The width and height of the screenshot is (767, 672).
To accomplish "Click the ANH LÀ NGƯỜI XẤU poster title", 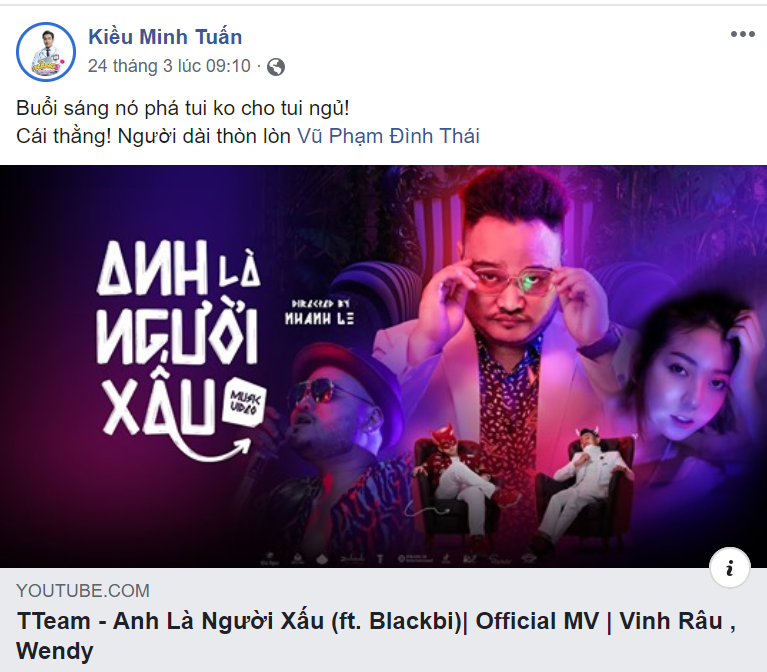I will (x=179, y=337).
